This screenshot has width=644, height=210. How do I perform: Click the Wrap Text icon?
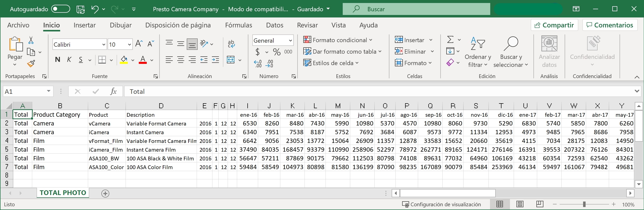point(231,44)
